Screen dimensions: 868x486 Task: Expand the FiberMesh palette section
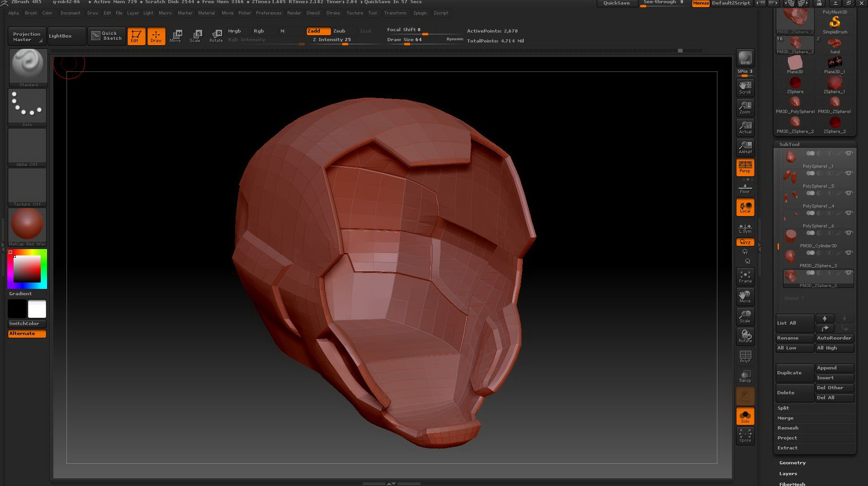(x=792, y=484)
